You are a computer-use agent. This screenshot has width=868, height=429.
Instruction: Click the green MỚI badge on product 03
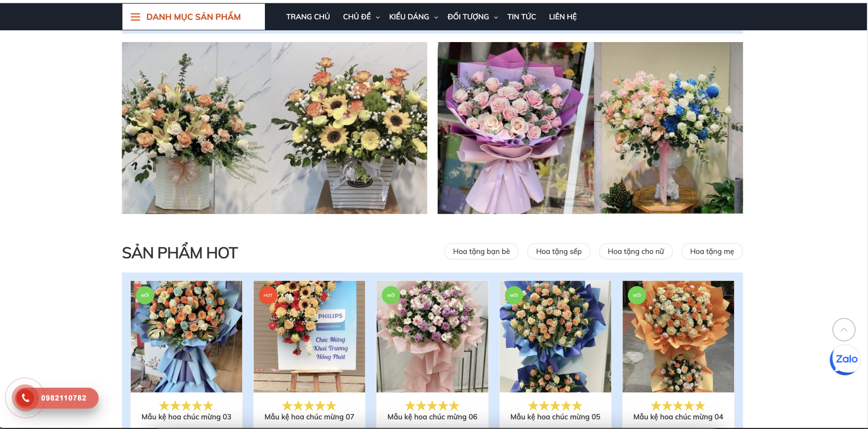145,296
